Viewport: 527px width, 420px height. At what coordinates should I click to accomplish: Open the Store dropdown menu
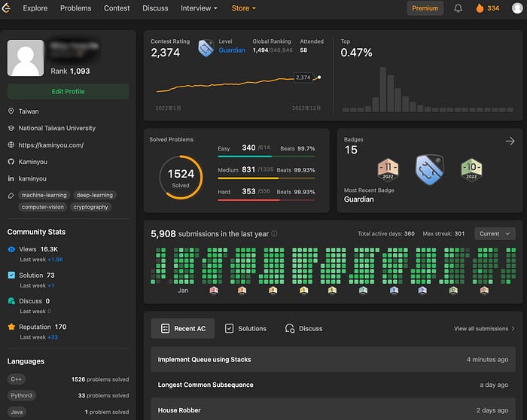(x=244, y=8)
